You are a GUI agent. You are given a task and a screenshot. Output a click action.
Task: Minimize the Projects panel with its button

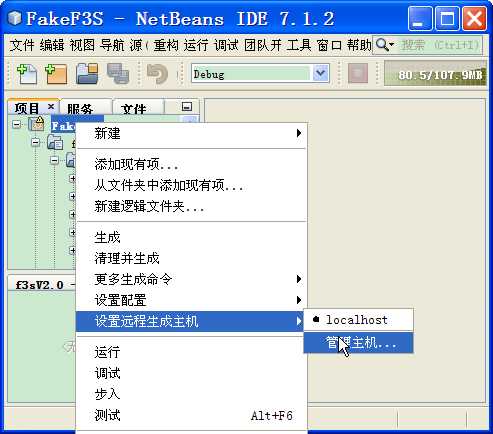coord(187,107)
